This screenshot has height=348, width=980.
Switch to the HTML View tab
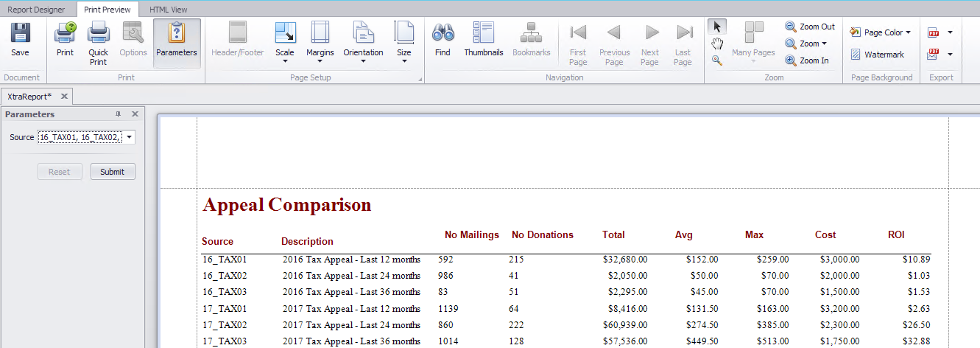[168, 10]
